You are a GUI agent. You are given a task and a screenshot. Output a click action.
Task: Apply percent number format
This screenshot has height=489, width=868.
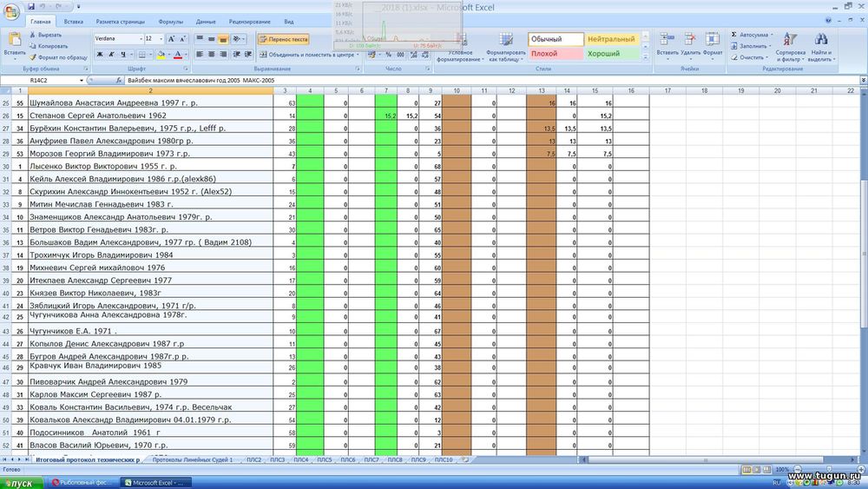pyautogui.click(x=389, y=54)
